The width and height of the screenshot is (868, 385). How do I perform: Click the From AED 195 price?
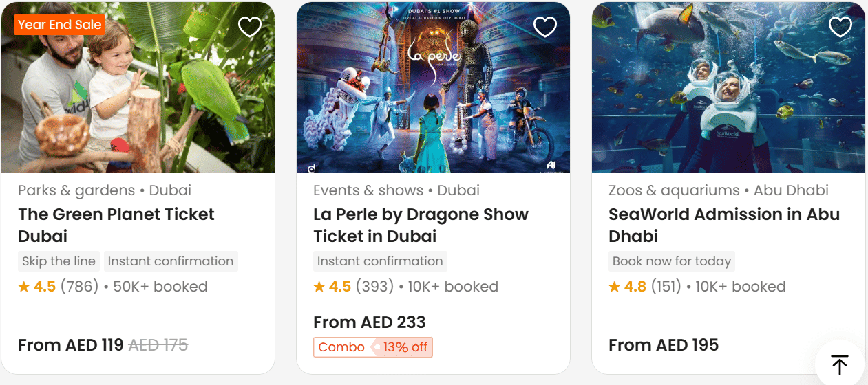point(663,345)
